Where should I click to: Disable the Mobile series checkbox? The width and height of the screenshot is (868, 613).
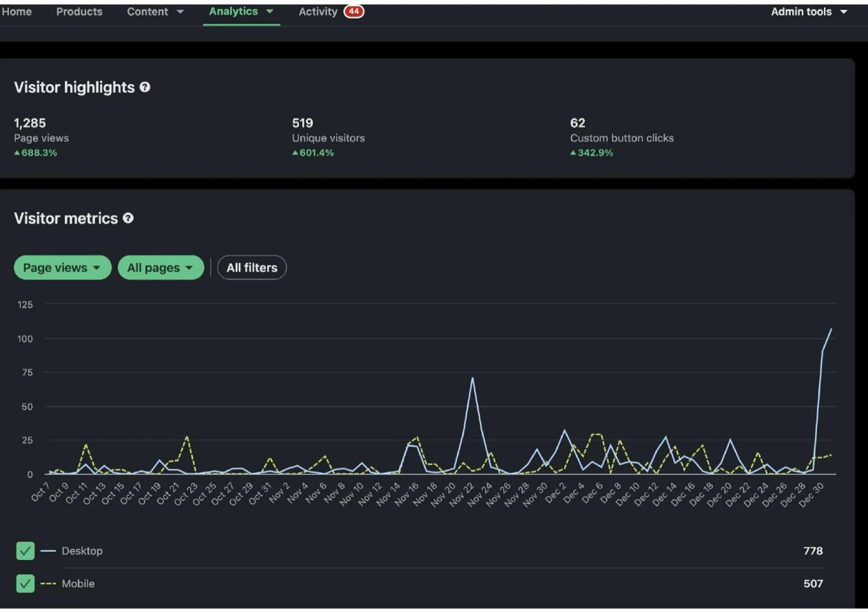click(x=25, y=583)
